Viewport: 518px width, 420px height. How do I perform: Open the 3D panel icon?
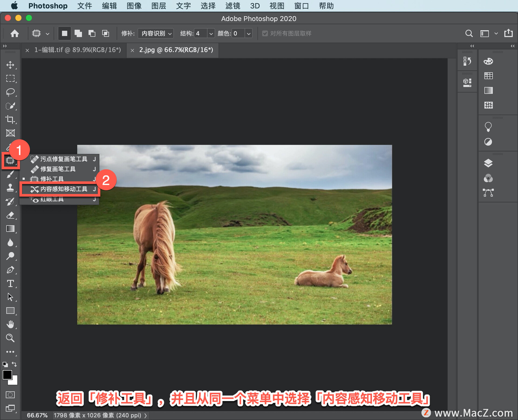467,83
